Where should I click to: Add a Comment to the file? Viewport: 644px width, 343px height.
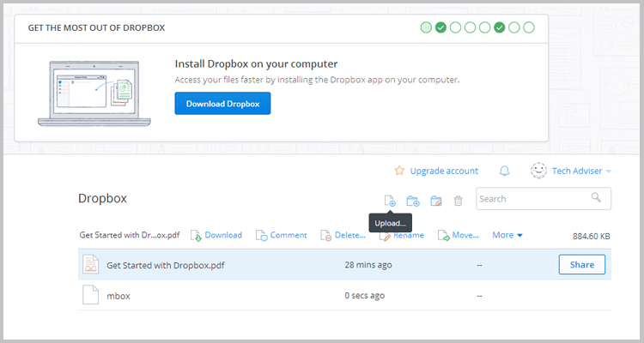[282, 235]
